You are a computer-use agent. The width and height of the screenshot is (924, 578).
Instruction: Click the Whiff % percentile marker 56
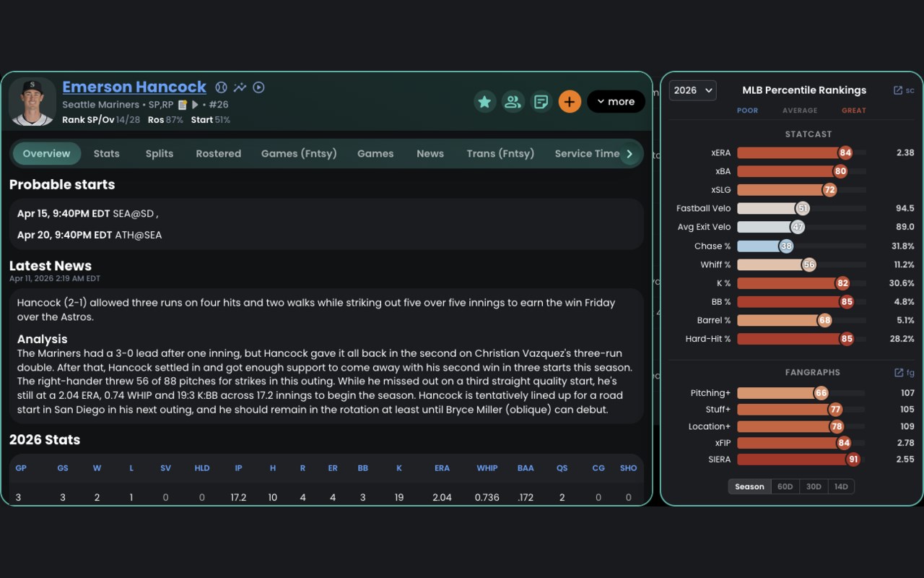pos(809,264)
